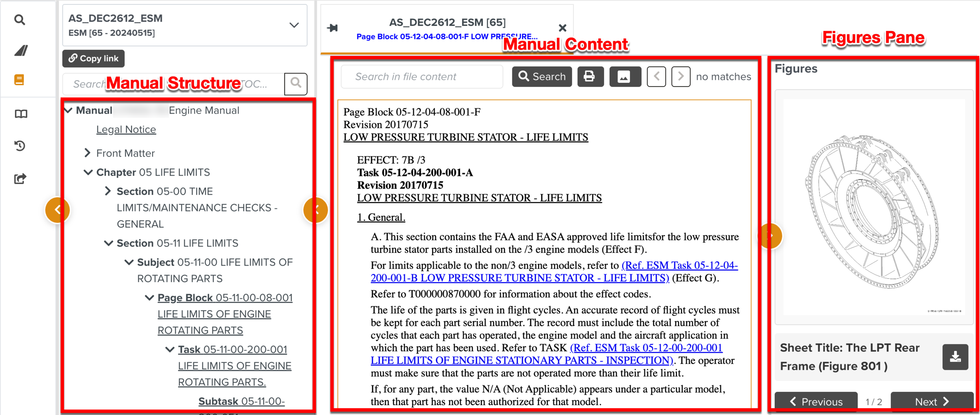
Task: Click the print icon in the content toolbar
Action: pos(590,76)
